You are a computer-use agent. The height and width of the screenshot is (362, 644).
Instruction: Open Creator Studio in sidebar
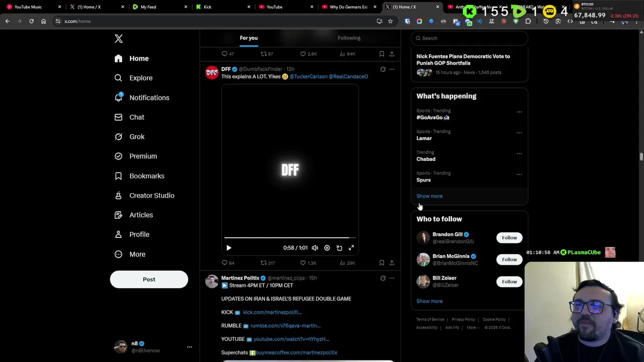tap(144, 196)
